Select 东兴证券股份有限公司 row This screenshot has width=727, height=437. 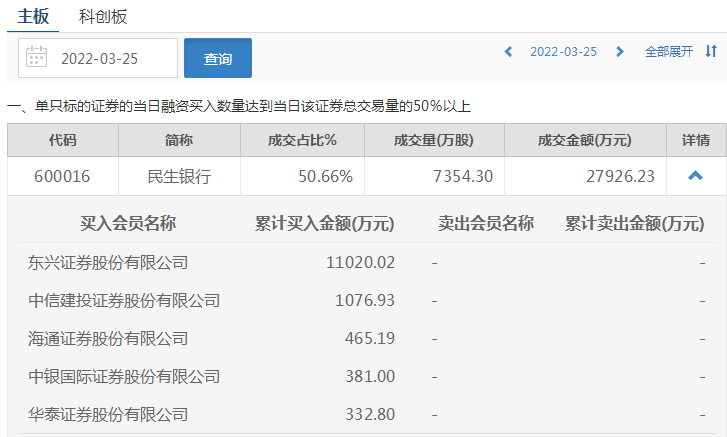click(x=367, y=263)
